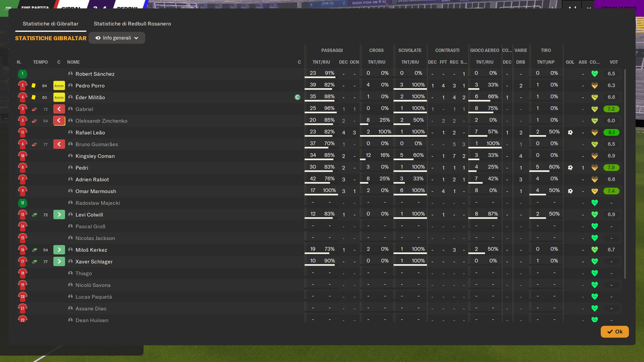644x362 pixels.
Task: Select the Statistiche di Gibraltar tab
Action: tap(50, 24)
